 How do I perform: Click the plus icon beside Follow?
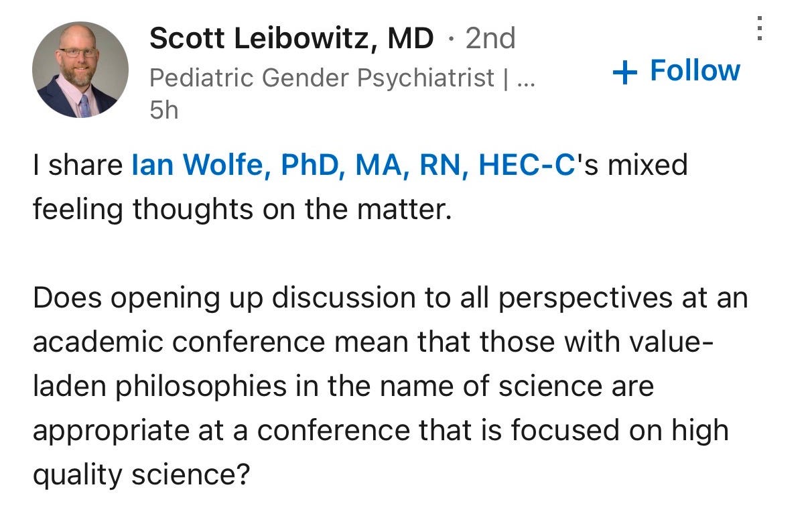(624, 72)
